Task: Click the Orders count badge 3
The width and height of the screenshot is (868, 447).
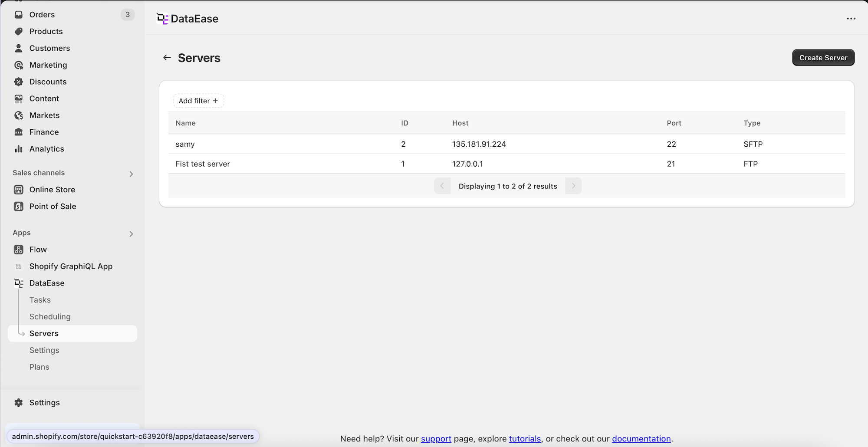Action: tap(128, 15)
